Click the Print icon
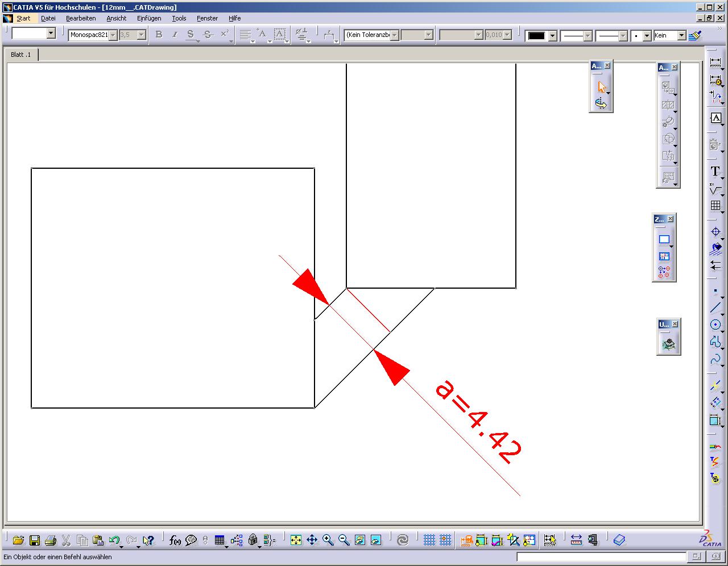This screenshot has width=728, height=566. click(50, 540)
